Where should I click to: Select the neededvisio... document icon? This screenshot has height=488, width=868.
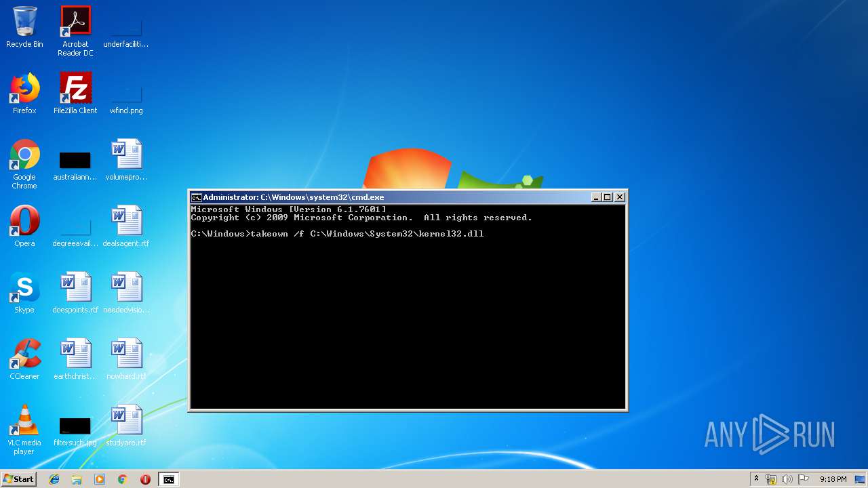coord(126,293)
